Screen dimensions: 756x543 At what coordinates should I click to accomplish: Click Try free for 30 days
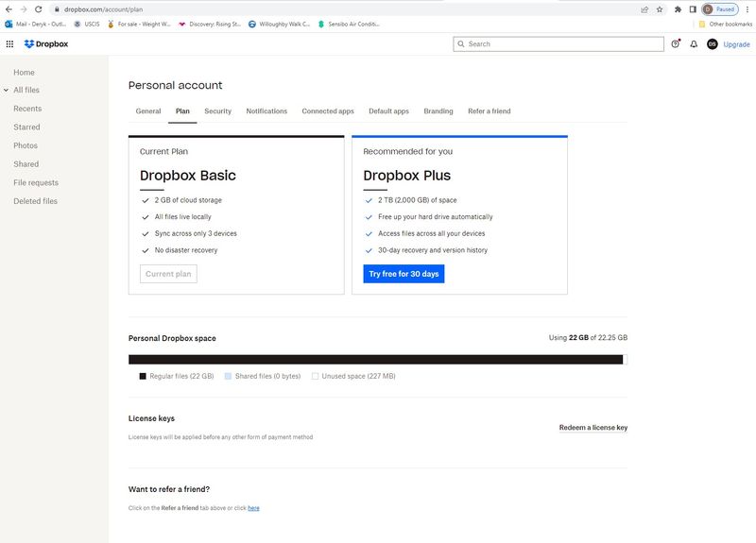pyautogui.click(x=404, y=274)
